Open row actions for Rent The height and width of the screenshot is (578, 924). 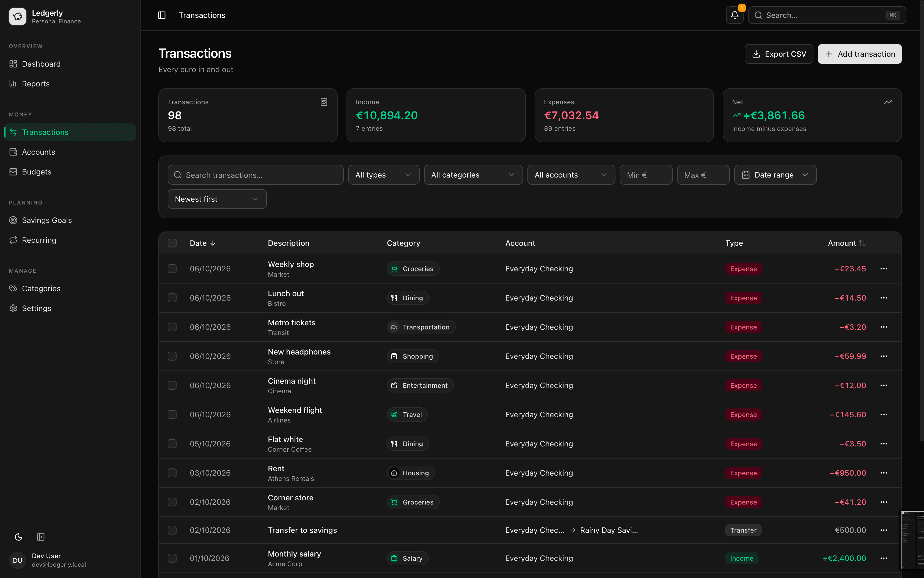pos(884,473)
